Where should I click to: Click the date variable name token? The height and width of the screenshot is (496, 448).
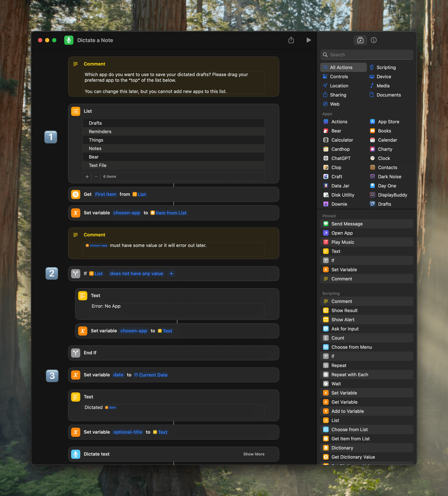pos(118,375)
